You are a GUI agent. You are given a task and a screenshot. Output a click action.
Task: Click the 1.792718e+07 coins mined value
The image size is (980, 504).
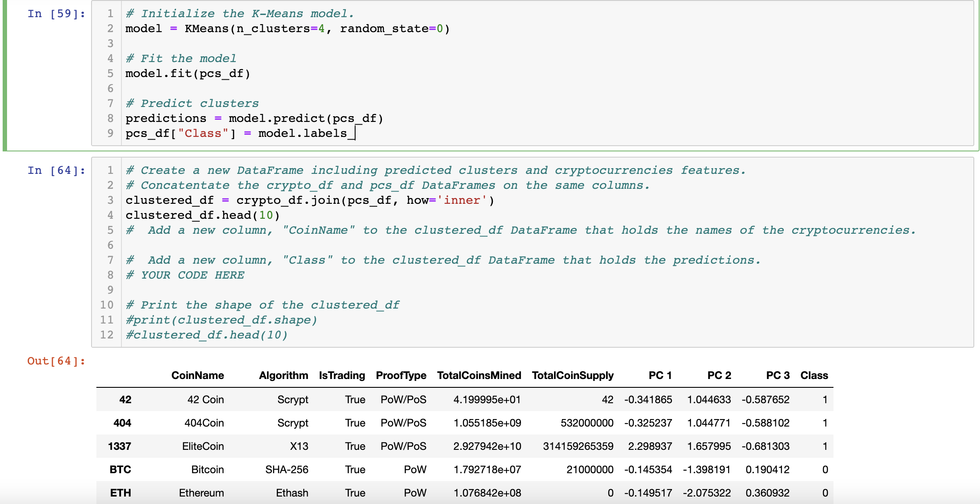487,470
